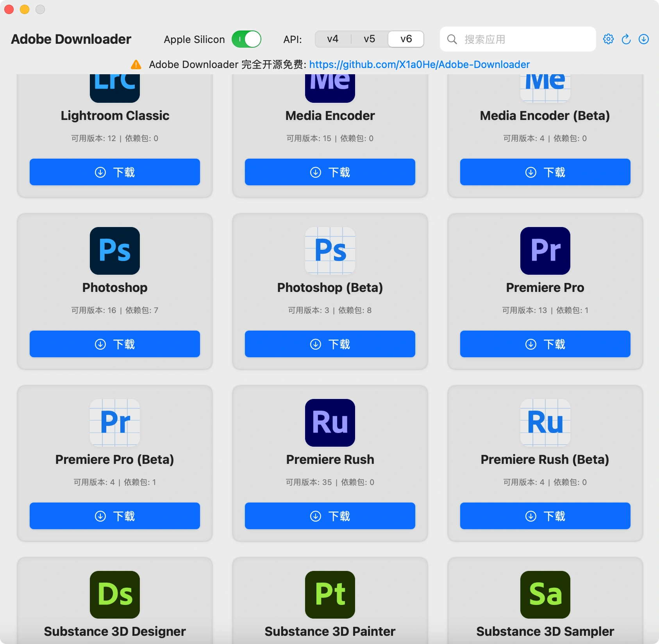The width and height of the screenshot is (659, 644).
Task: Click the Premiere Rush (Beta) app icon
Action: [x=545, y=423]
